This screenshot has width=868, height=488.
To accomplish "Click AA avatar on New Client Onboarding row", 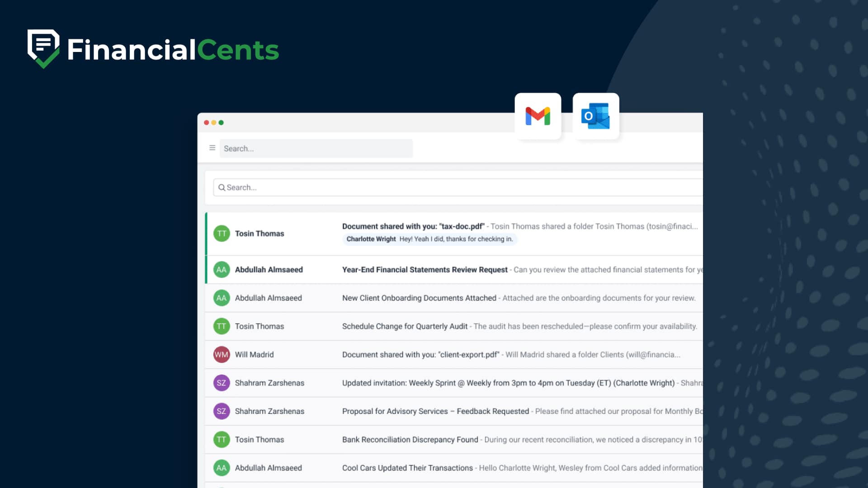I will click(x=222, y=298).
